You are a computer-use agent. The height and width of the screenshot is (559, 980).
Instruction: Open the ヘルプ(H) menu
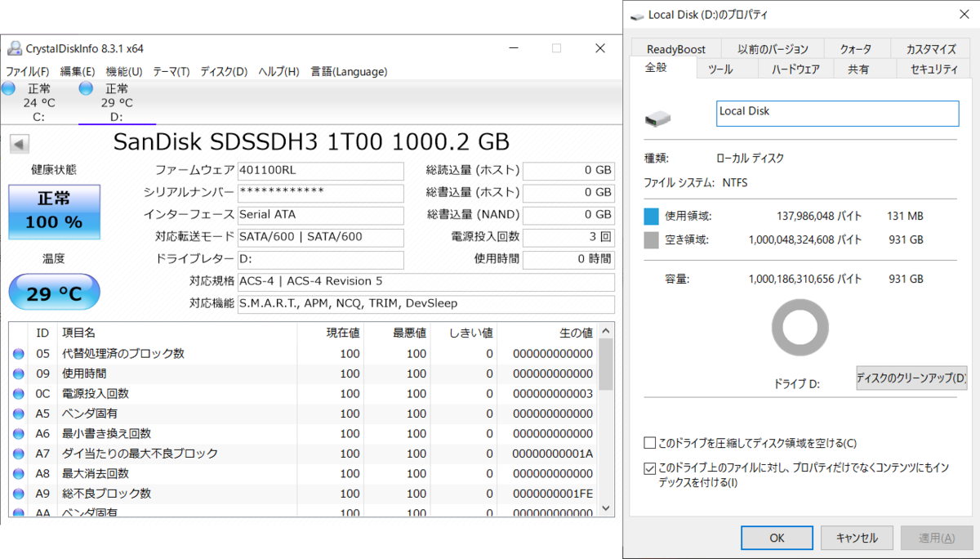coord(278,71)
